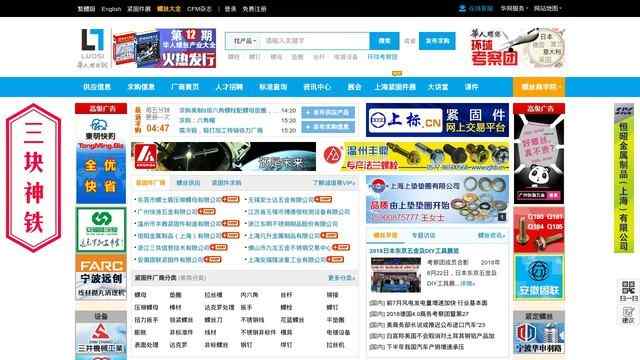Click the feedback pencil icon below the QR code
The image size is (640, 360).
(x=628, y=313)
